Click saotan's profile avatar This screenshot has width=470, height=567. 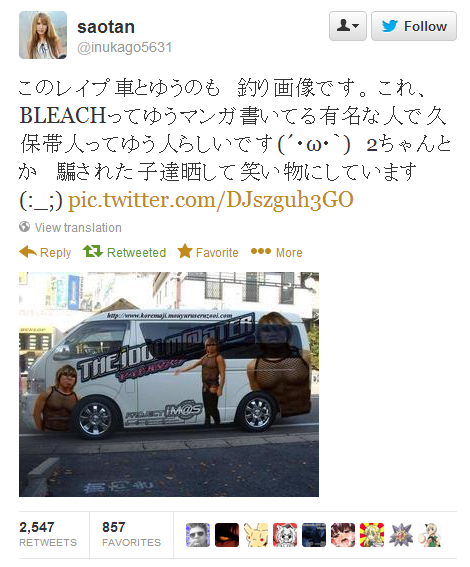coord(43,35)
